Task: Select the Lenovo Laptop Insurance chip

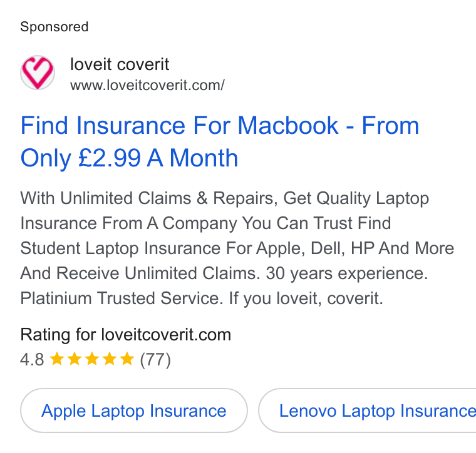Action: pos(367,410)
